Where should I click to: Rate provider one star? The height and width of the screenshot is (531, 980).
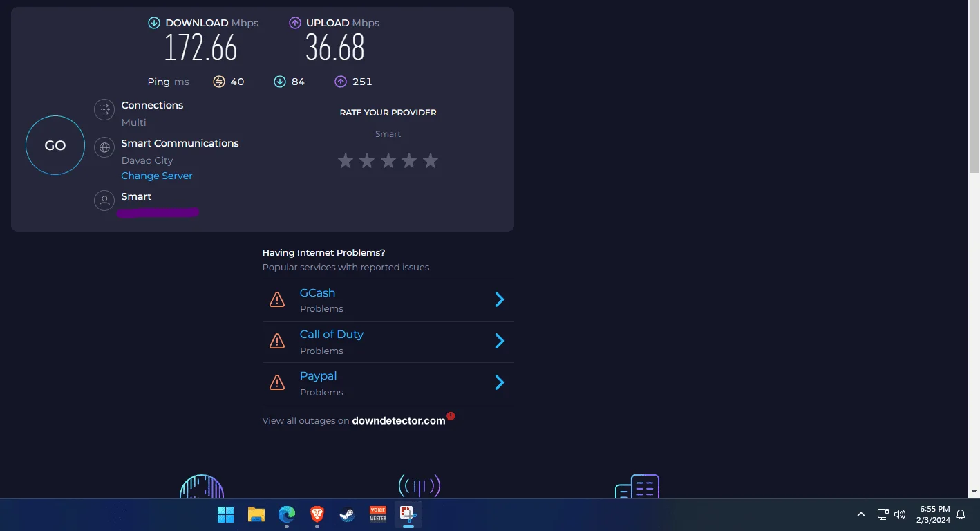(346, 161)
